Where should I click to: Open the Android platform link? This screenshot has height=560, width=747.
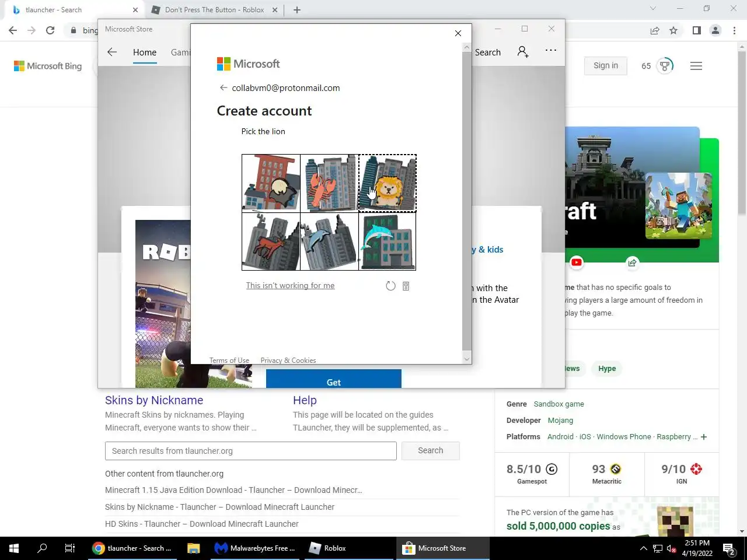pos(560,436)
